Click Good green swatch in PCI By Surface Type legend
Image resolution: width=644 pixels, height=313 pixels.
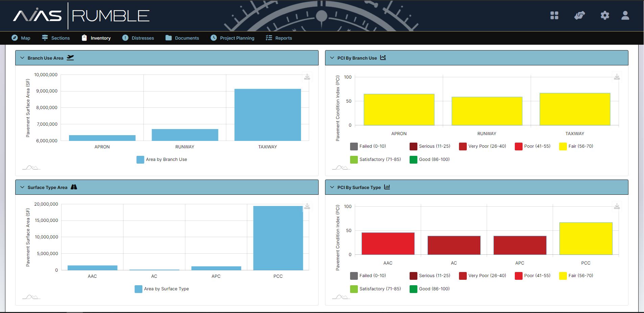[x=413, y=289]
